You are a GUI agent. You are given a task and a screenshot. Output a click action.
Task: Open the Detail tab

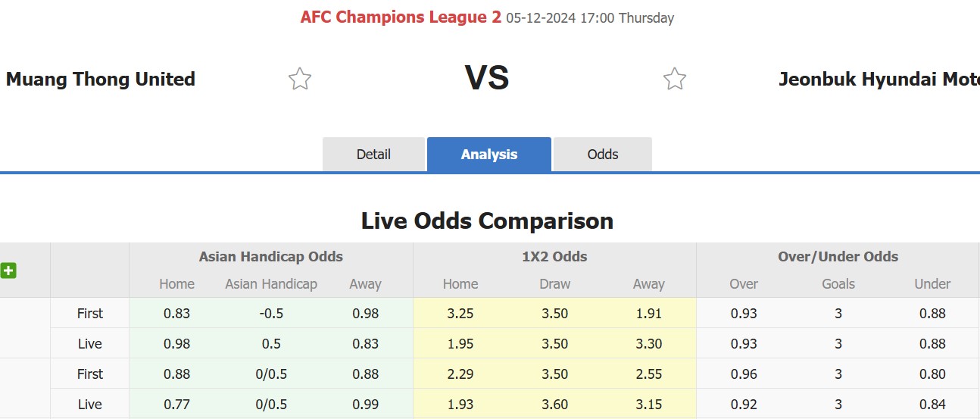[373, 155]
